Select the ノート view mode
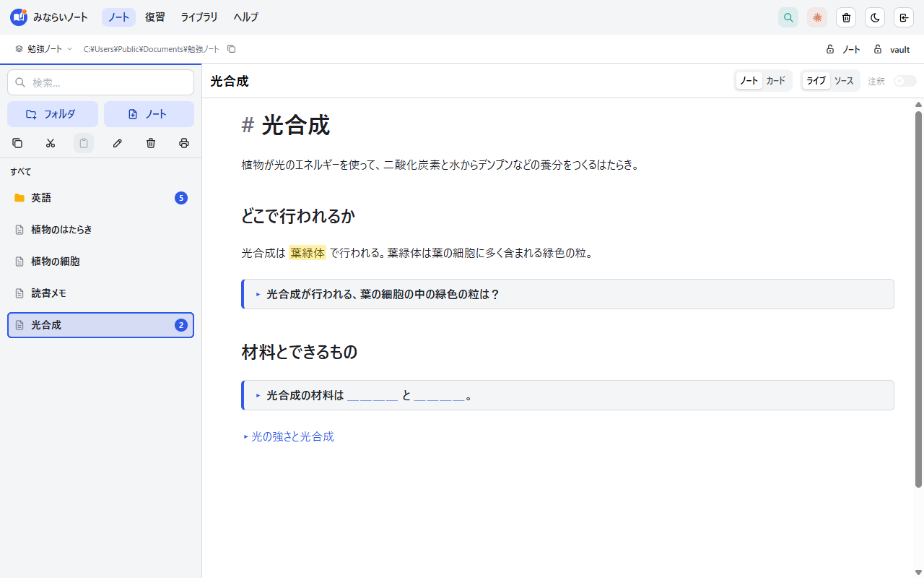This screenshot has height=578, width=924. pyautogui.click(x=749, y=81)
